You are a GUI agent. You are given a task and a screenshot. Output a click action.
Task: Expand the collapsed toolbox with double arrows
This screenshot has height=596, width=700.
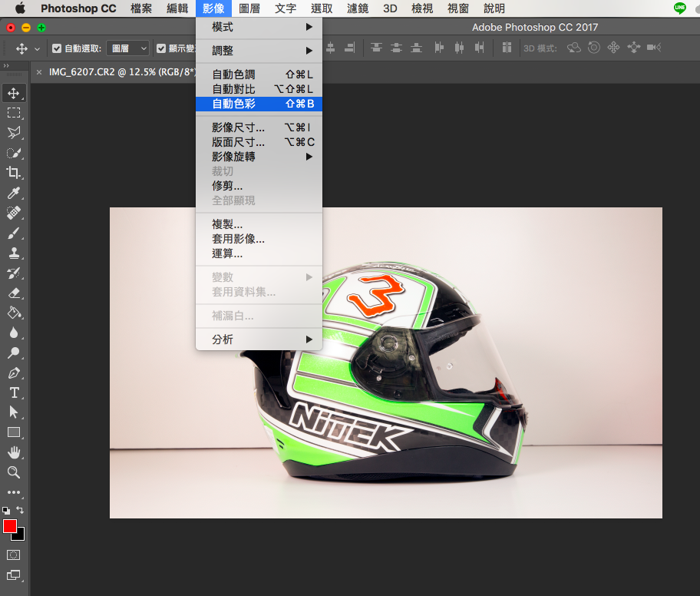coord(6,66)
